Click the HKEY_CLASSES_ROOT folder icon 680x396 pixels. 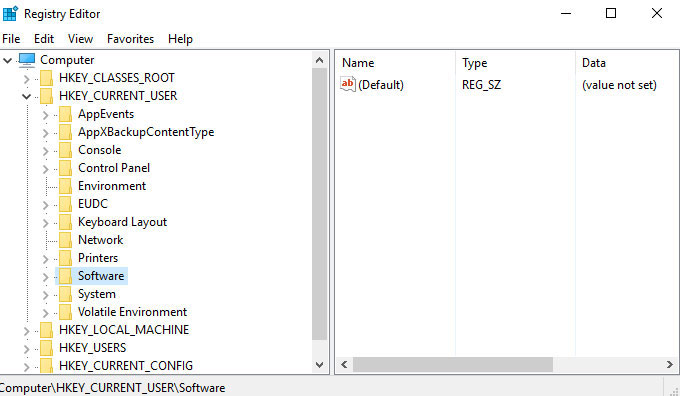click(x=46, y=78)
